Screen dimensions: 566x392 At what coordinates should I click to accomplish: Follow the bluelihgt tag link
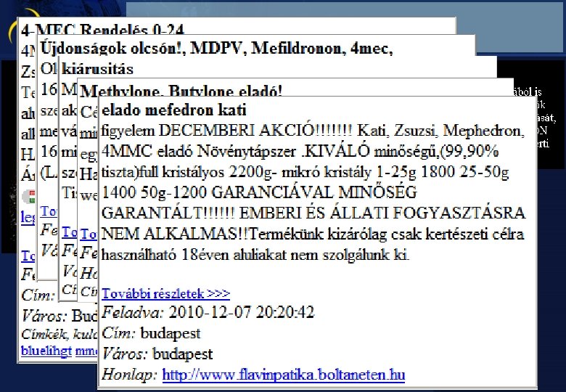46,351
